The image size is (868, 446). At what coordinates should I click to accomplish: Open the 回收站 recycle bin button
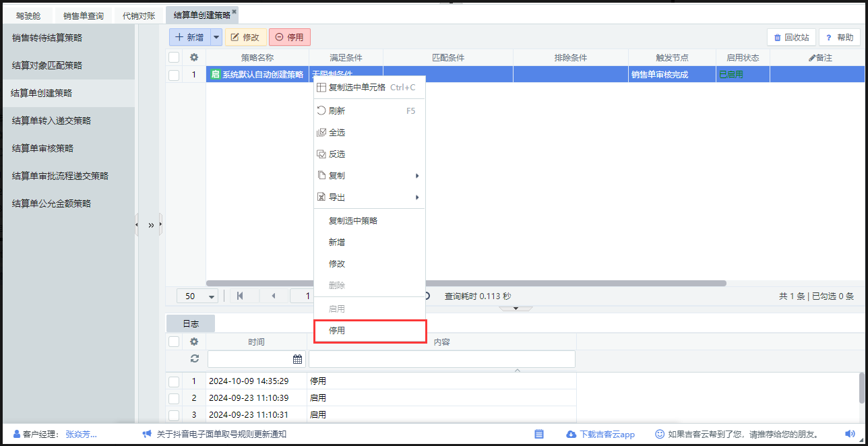[x=791, y=38]
